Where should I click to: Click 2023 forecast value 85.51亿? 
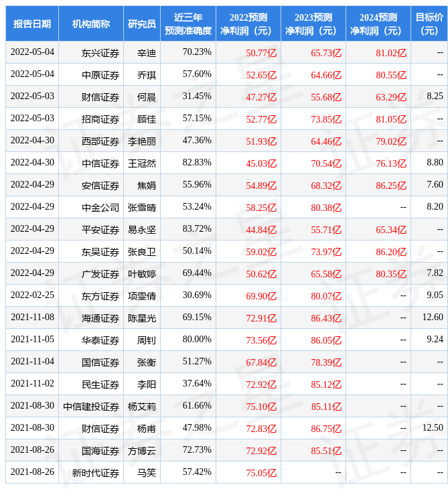coord(326,451)
